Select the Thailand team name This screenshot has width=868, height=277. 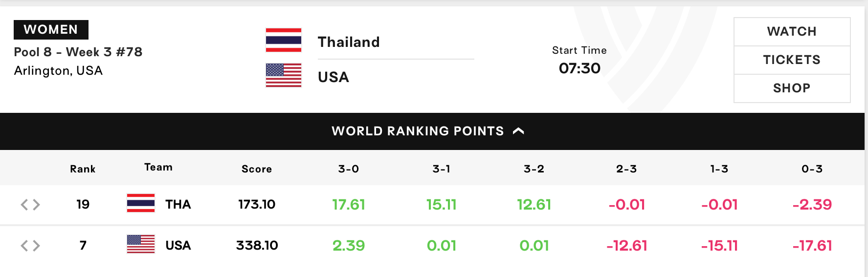(x=349, y=42)
